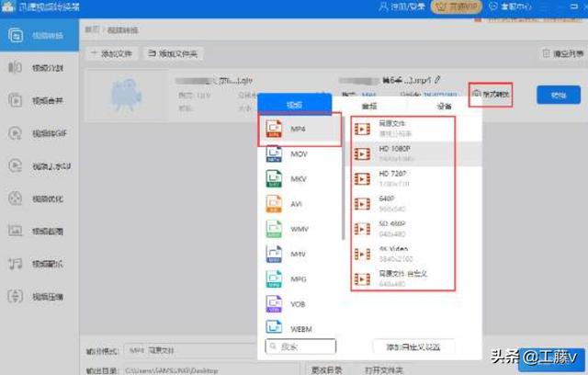Open the video compression sidebar tool

[x=40, y=296]
